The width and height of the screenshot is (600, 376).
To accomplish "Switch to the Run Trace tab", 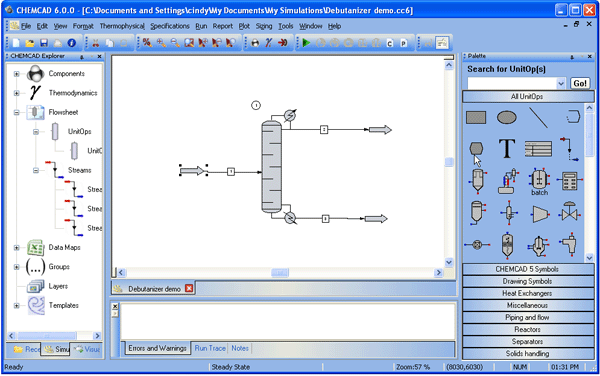I will pos(210,348).
